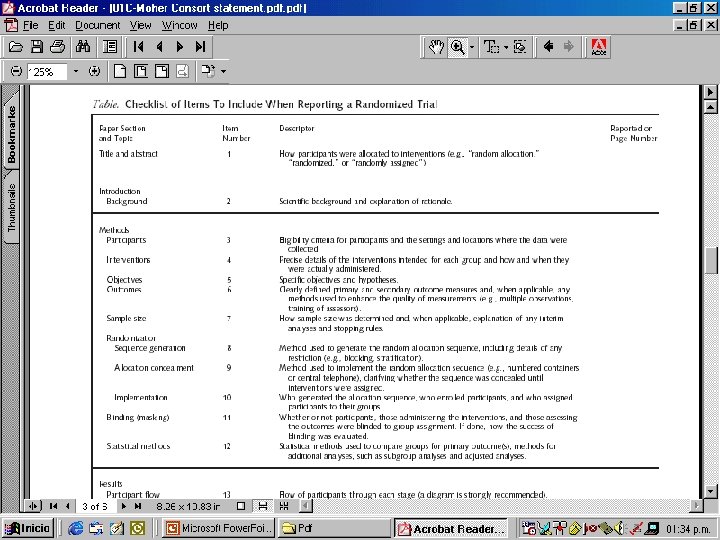Click the '3 of 8' page indicator

[95, 506]
